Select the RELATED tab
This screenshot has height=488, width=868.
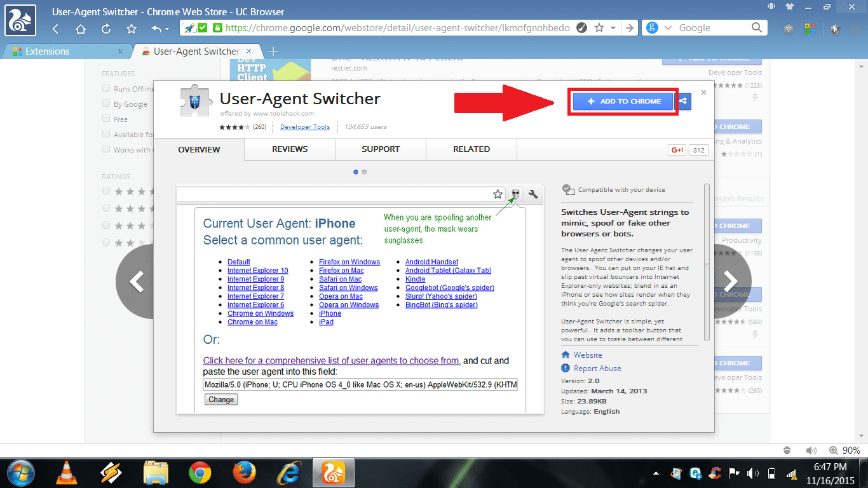pos(471,149)
